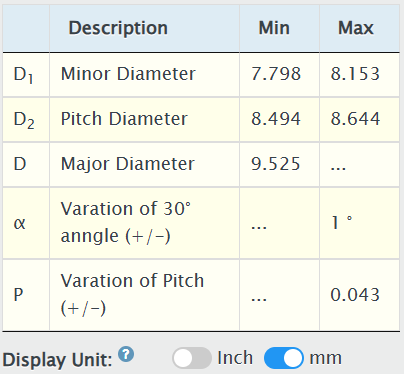Click the Minor Diameter row label

coord(128,74)
